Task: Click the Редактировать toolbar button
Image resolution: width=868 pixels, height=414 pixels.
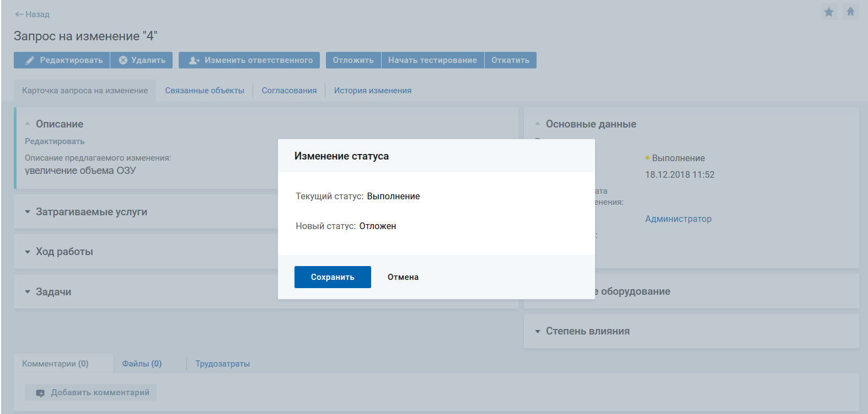Action: (x=62, y=60)
